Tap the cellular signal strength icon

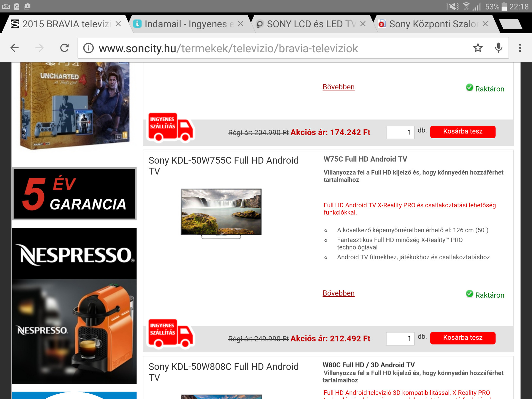(x=477, y=7)
